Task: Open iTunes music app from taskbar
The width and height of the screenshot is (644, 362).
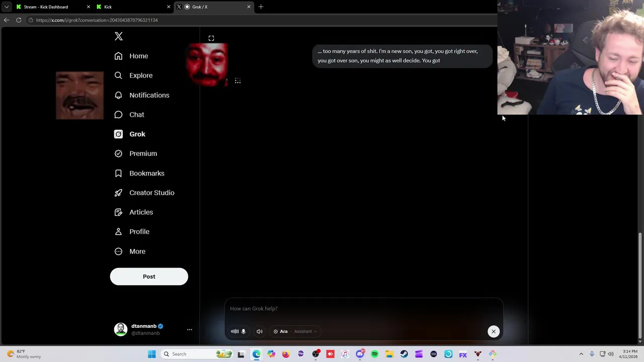Action: (x=345, y=354)
